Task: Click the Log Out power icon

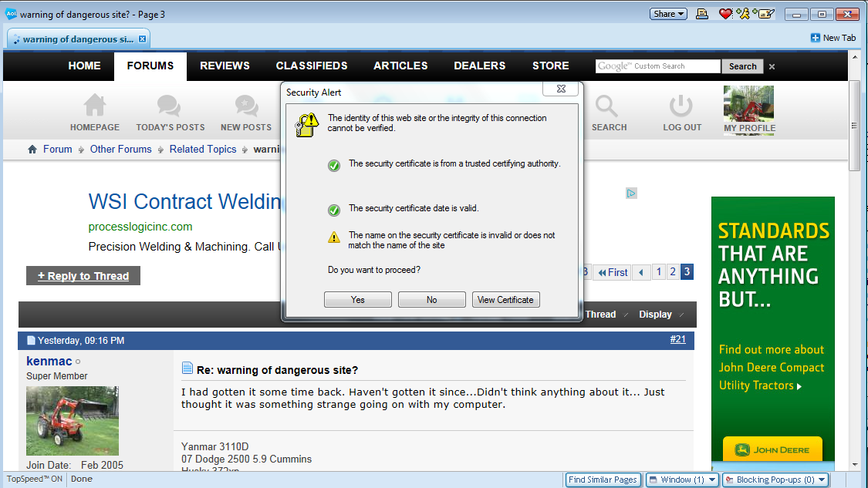Action: coord(681,106)
